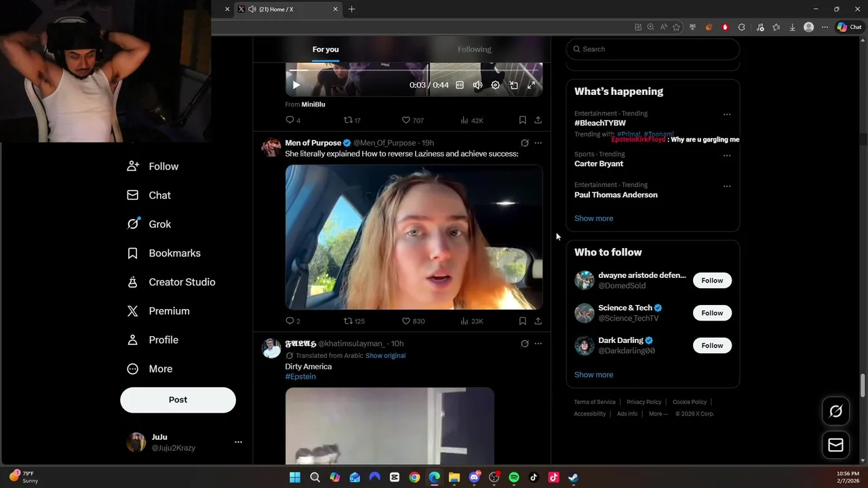
Task: Reply to Men of Purpose post
Action: 293,321
